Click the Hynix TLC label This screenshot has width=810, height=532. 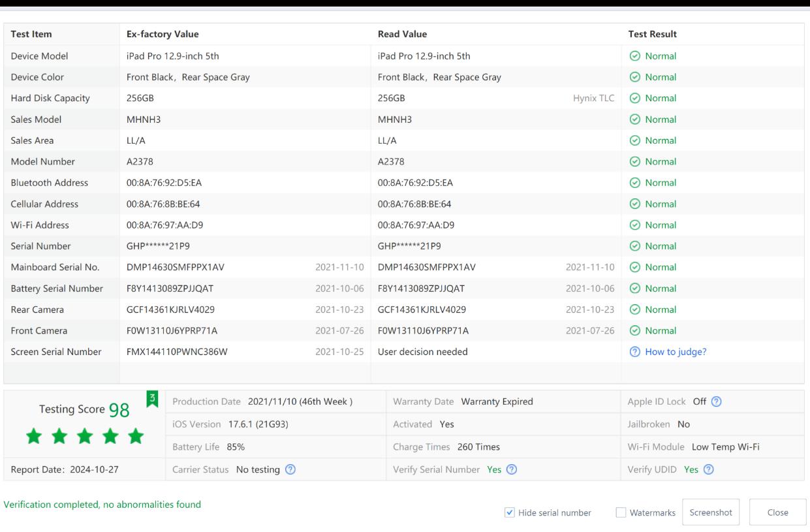593,99
